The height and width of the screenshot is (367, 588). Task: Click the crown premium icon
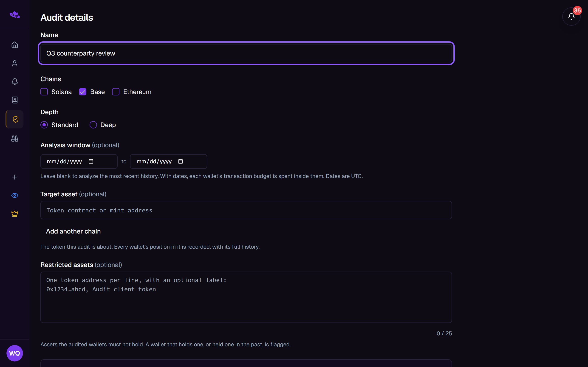point(14,214)
